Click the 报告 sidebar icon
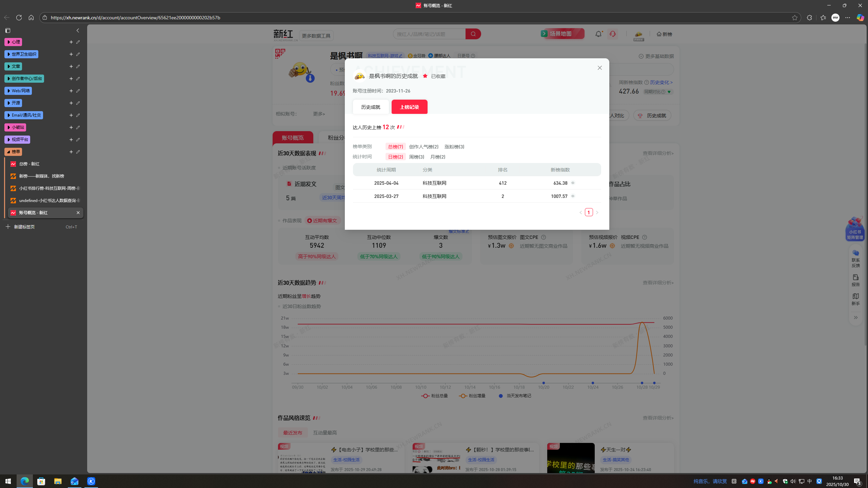Viewport: 868px width, 488px height. pyautogui.click(x=855, y=280)
